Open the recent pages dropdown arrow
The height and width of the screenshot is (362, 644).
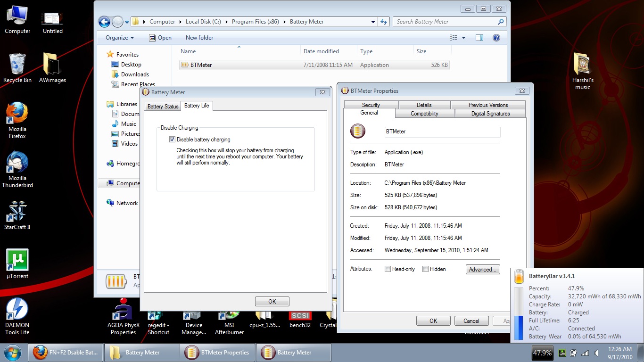[127, 22]
